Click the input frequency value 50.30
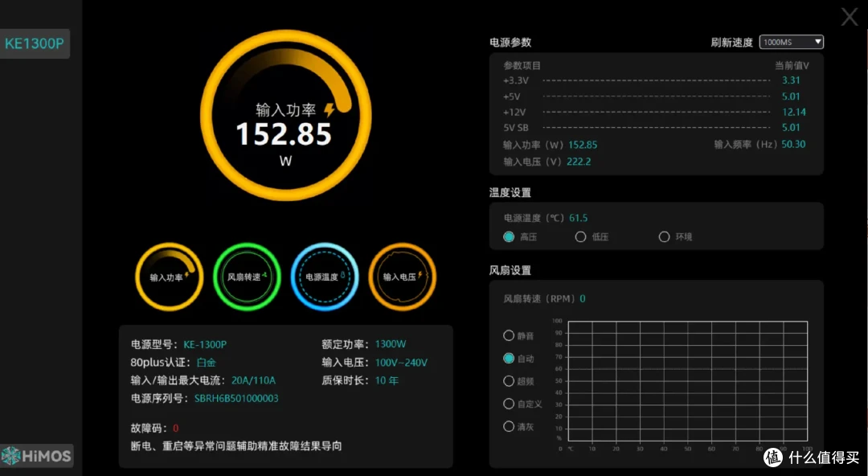Screen dimensions: 868x476 pyautogui.click(x=793, y=144)
